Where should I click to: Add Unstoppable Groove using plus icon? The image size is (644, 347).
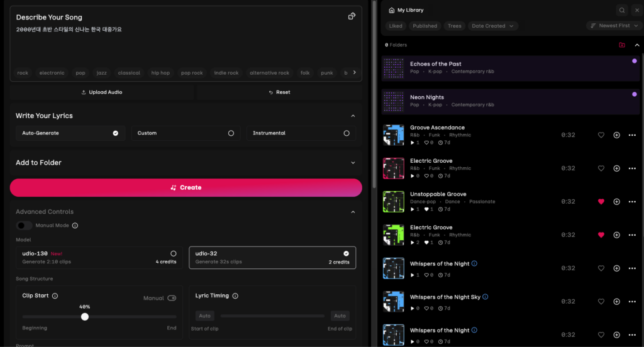point(616,202)
